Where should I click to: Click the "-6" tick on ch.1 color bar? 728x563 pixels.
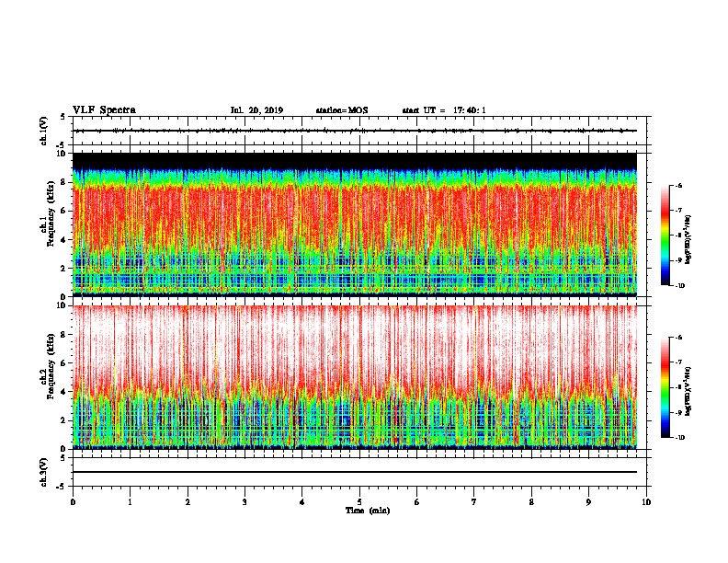678,186
